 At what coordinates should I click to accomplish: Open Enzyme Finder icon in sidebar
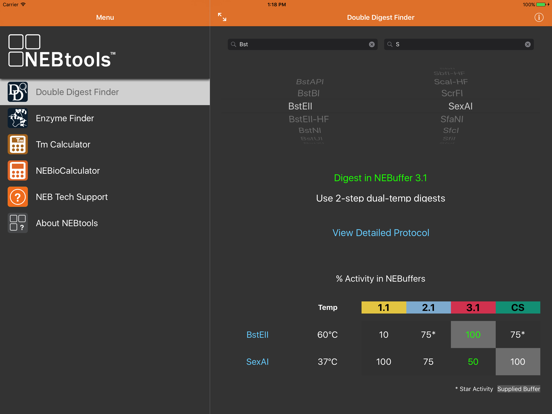[x=18, y=118]
